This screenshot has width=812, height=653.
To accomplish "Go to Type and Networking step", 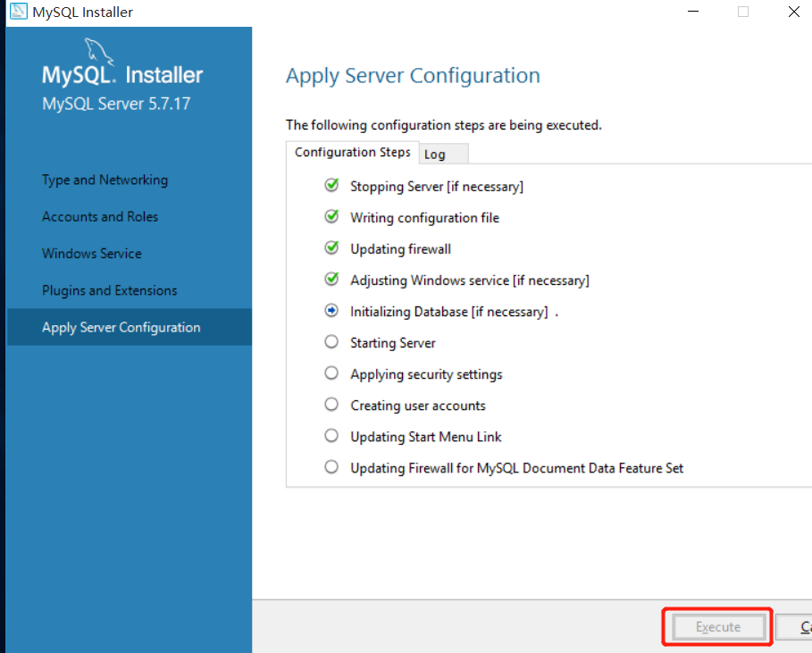I will (x=105, y=180).
